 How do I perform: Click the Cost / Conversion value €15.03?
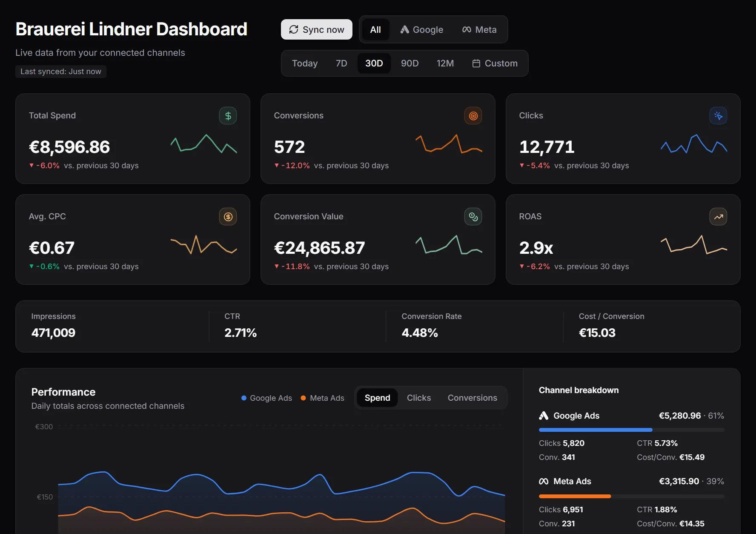[x=597, y=333]
